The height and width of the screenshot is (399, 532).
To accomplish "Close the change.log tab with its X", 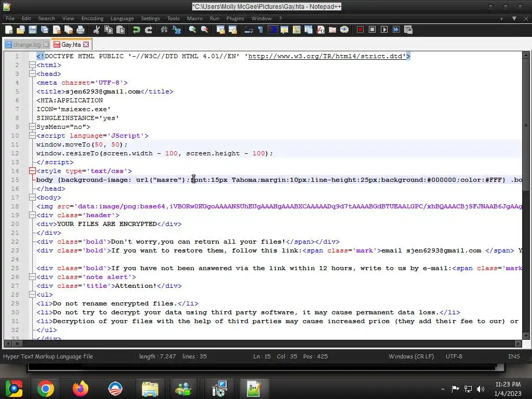I will point(46,45).
